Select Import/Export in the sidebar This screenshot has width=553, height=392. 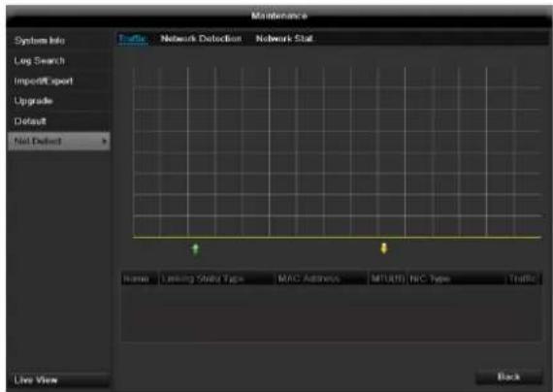(58, 81)
